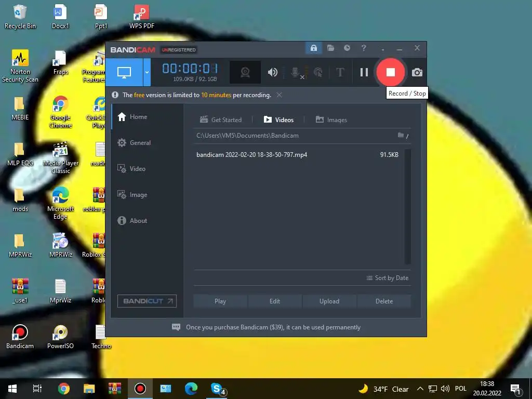The height and width of the screenshot is (399, 532).
Task: Select the MEBIE desktop folder
Action: pos(20,108)
